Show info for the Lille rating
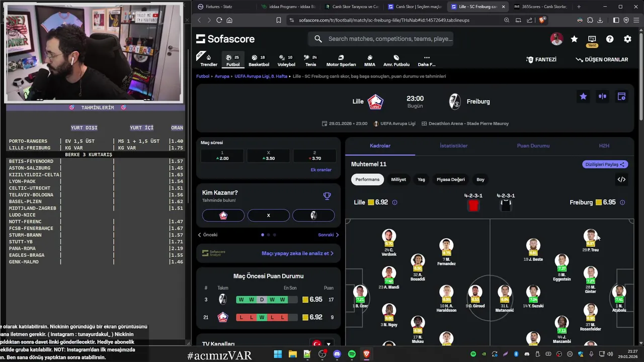Image resolution: width=644 pixels, height=362 pixels. (x=394, y=203)
